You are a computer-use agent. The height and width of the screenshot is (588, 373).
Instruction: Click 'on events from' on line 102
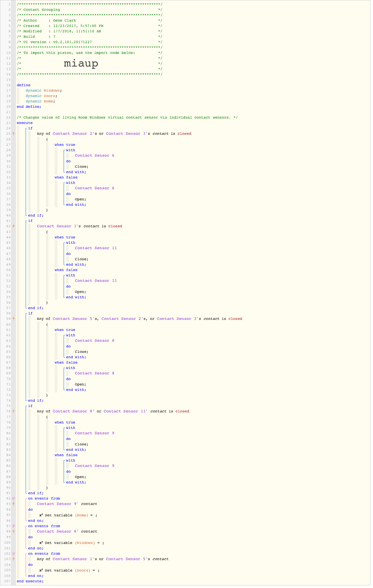(x=44, y=554)
